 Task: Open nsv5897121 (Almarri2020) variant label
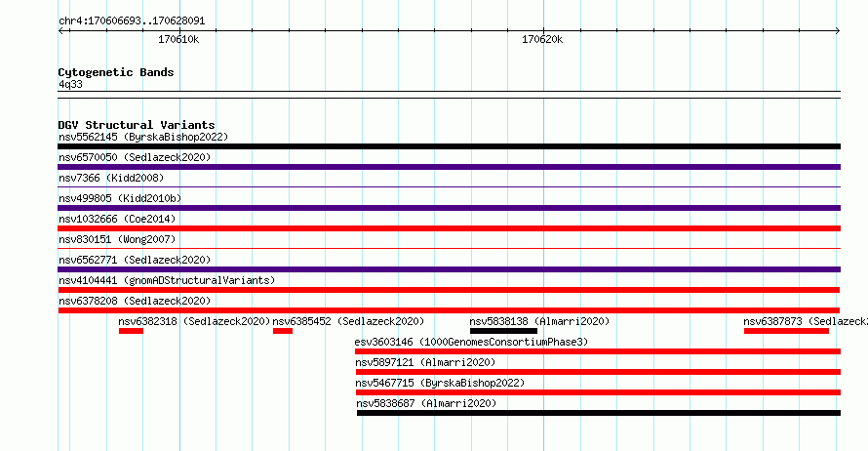(425, 362)
